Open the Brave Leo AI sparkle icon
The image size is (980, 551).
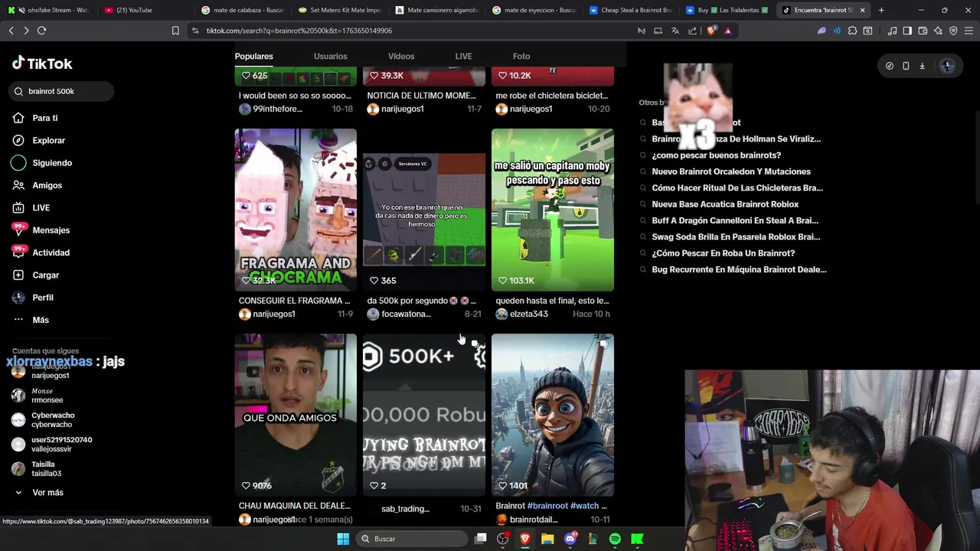tap(938, 31)
